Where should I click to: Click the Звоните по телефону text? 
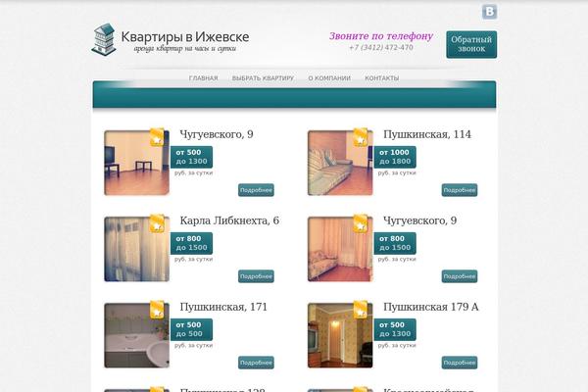pos(381,36)
